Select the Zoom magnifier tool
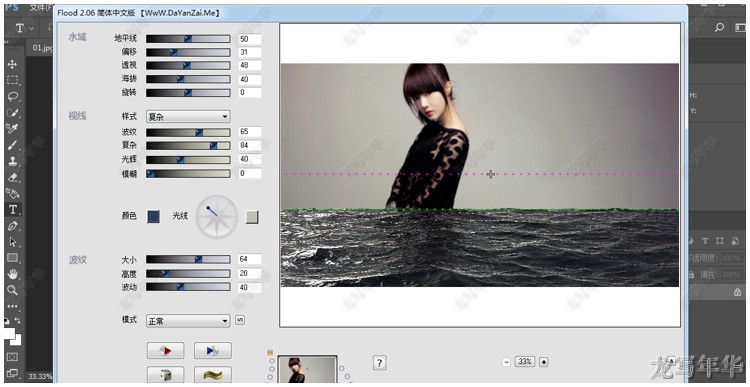 point(12,290)
